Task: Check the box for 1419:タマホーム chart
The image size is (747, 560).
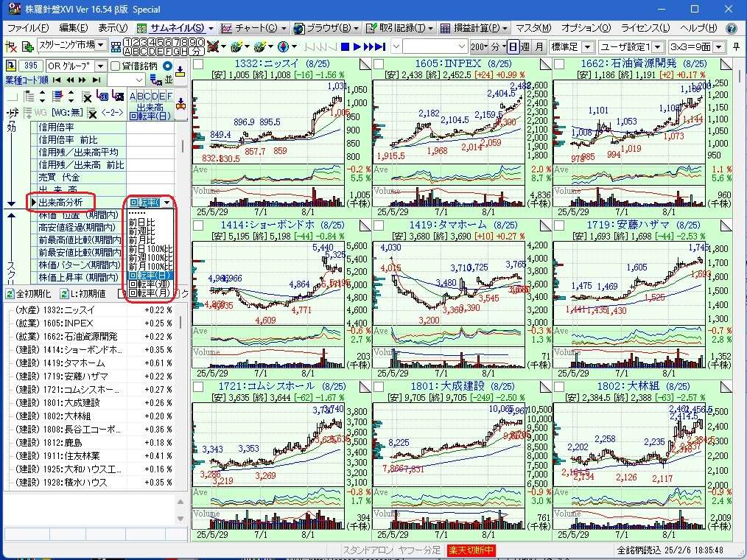Action: [x=379, y=225]
